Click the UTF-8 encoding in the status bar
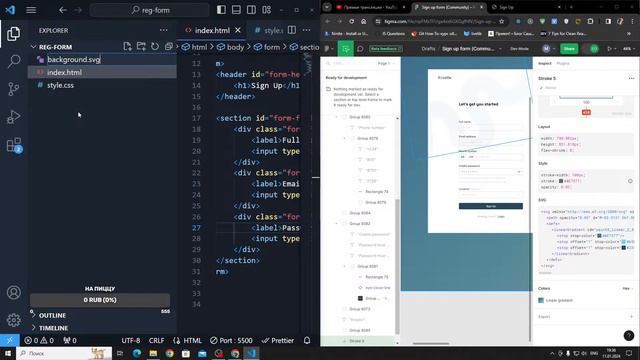The height and width of the screenshot is (360, 640). (x=131, y=340)
